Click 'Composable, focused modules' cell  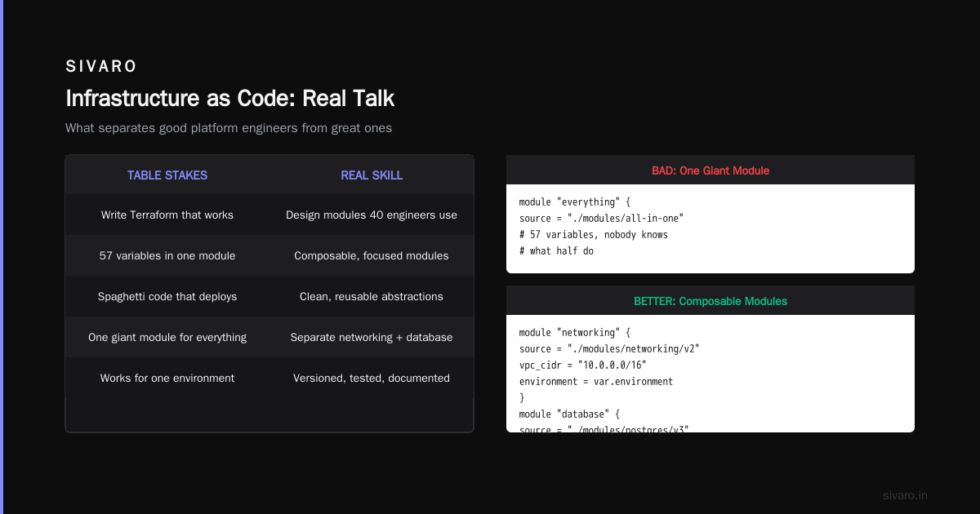[x=372, y=256]
